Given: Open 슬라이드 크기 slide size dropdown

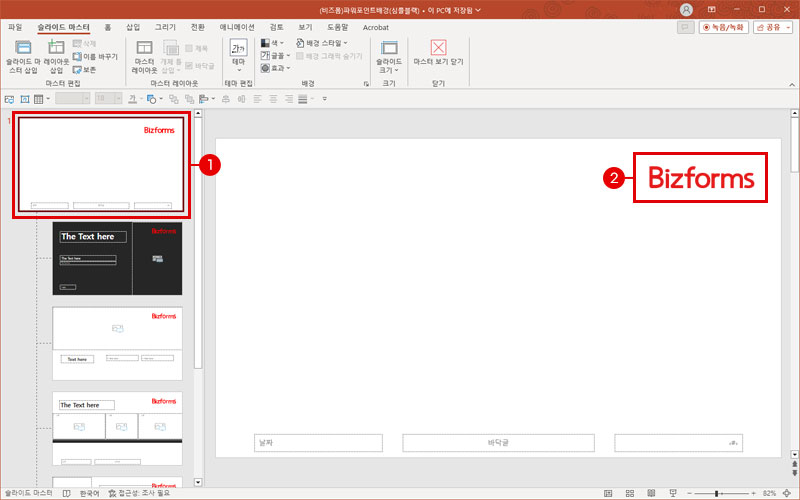Looking at the screenshot, I should (x=389, y=57).
